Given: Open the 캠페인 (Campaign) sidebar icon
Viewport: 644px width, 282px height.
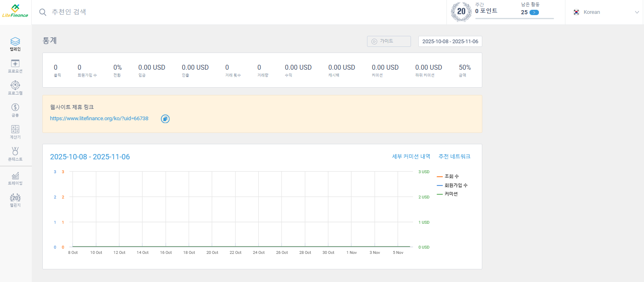Looking at the screenshot, I should [x=15, y=44].
